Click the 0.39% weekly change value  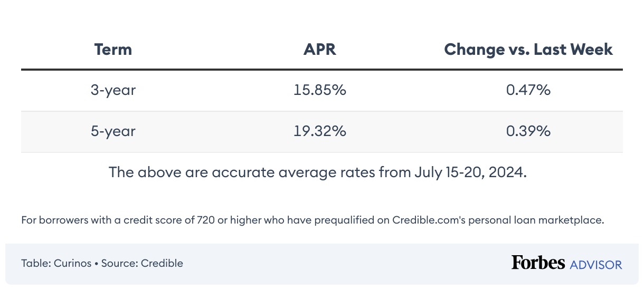528,131
